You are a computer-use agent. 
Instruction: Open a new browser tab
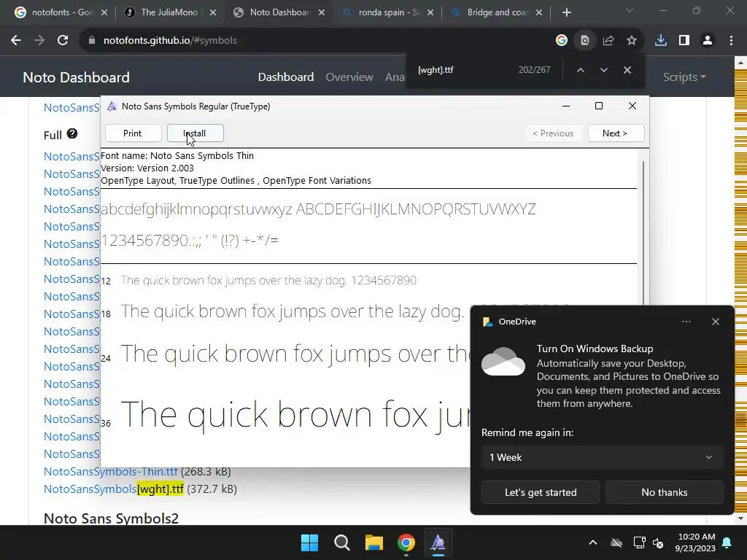(566, 12)
